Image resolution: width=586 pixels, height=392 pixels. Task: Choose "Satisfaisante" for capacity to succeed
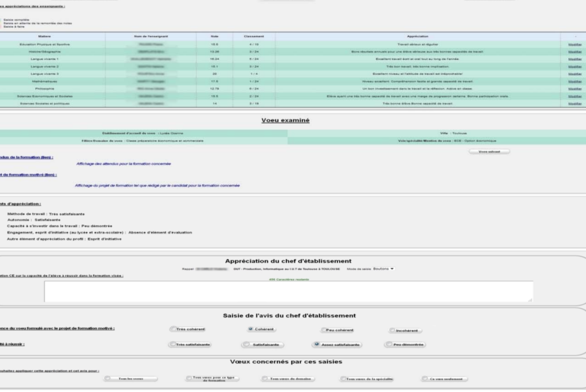click(x=246, y=344)
